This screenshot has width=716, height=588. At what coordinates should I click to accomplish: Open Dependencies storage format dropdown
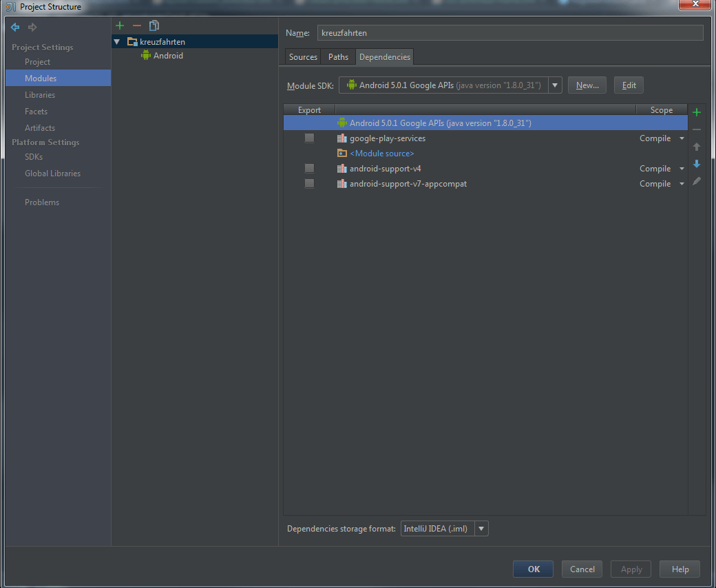[481, 529]
